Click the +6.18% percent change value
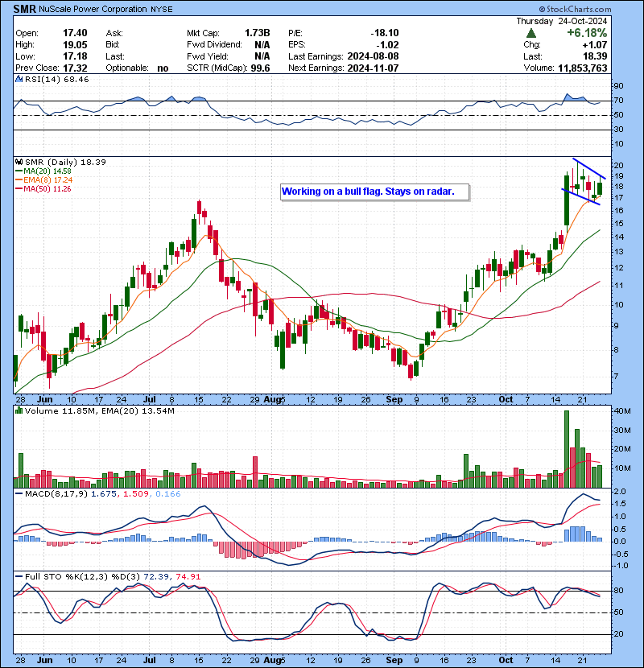This screenshot has width=644, height=668. tap(587, 33)
